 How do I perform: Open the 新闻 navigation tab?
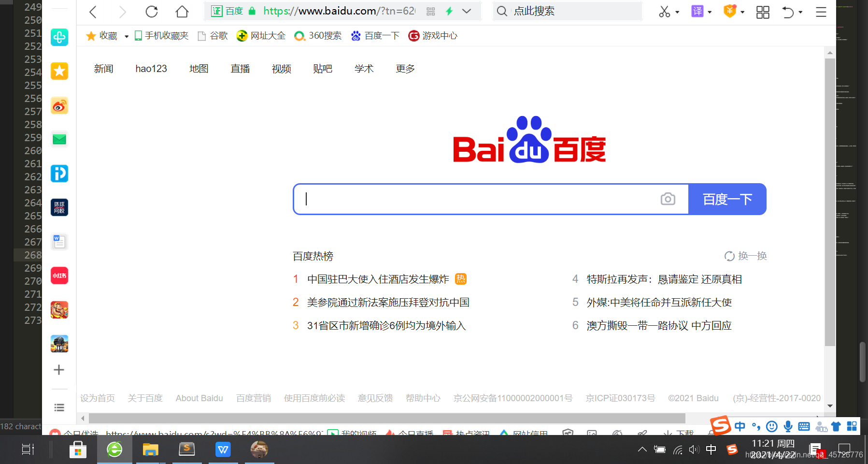pos(103,69)
